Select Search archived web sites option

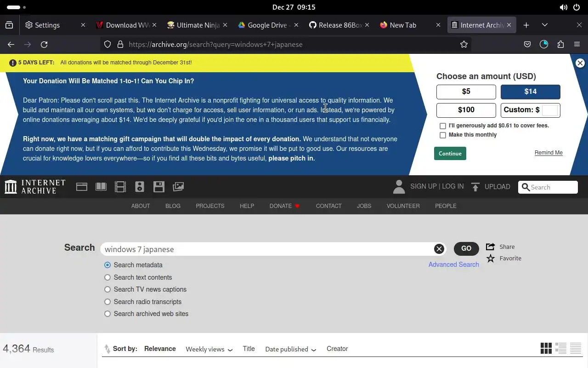pos(107,314)
